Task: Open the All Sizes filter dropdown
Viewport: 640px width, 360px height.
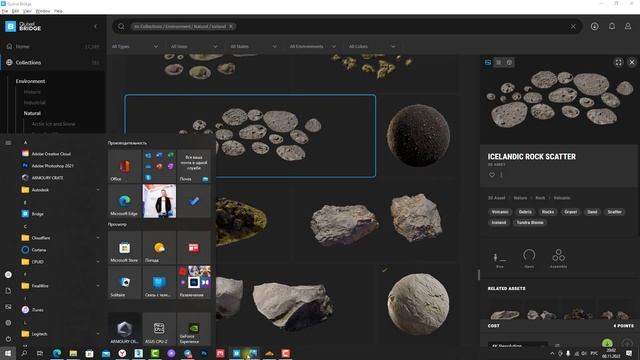Action: pyautogui.click(x=194, y=47)
